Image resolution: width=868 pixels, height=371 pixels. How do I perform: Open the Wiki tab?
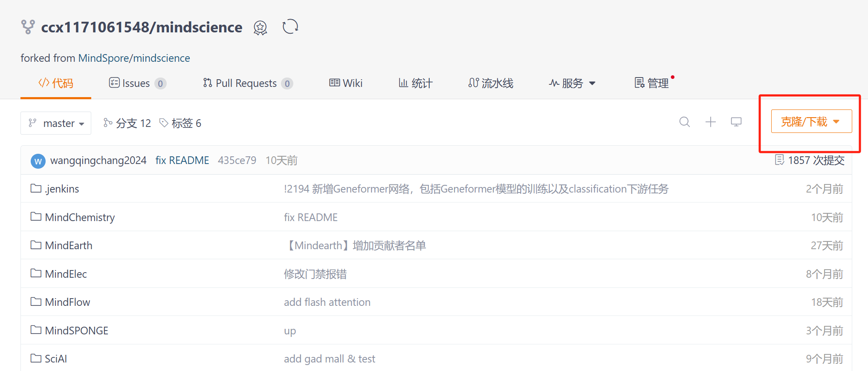tap(346, 83)
